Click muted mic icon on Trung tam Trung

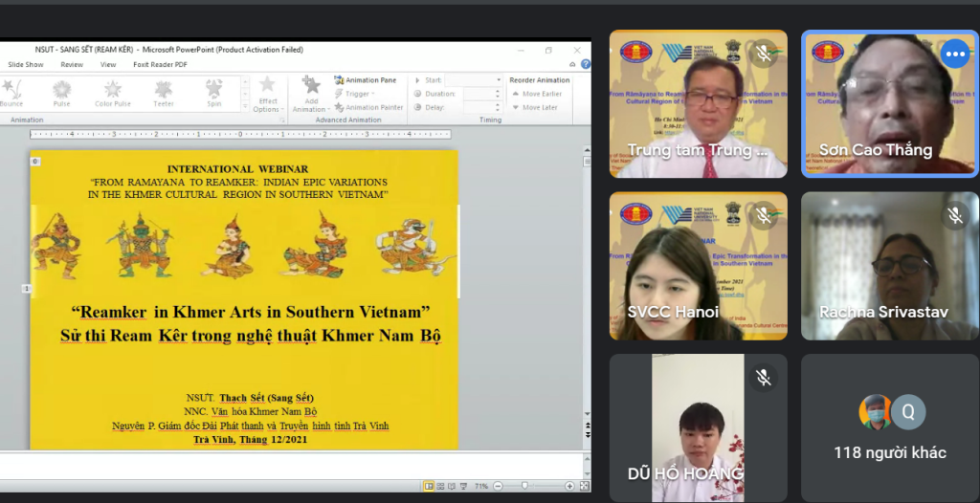coord(763,55)
